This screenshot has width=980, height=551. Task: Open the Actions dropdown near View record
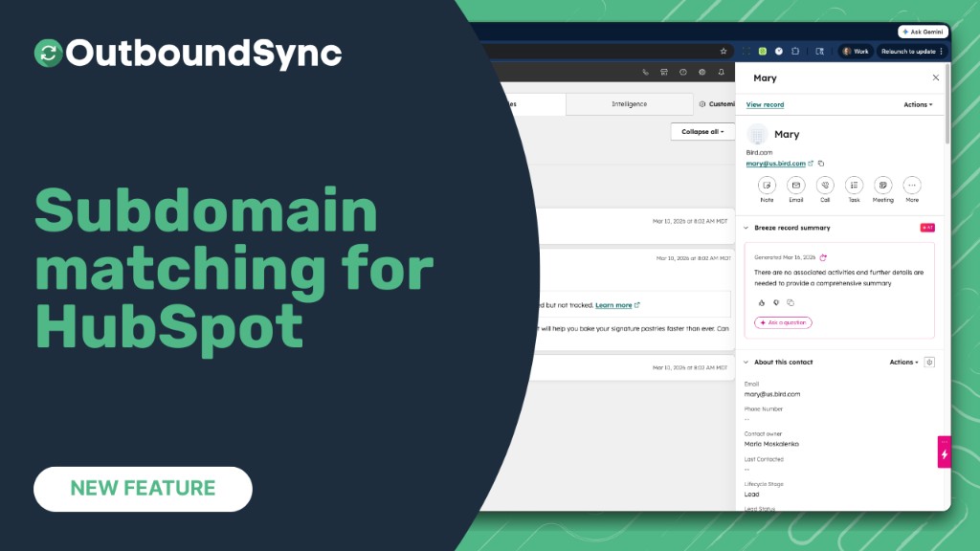(917, 104)
